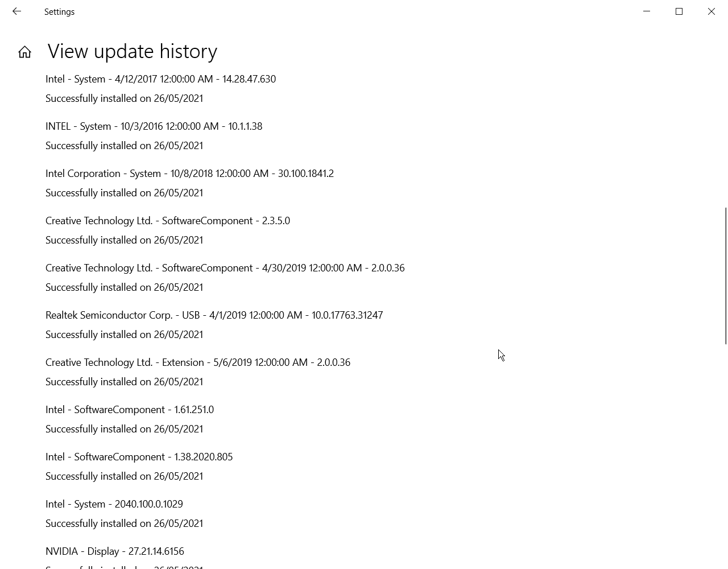Screen dimensions: 728x569
Task: Open Creative Technology Extension 2.0.0.36 entry
Action: [x=198, y=362]
